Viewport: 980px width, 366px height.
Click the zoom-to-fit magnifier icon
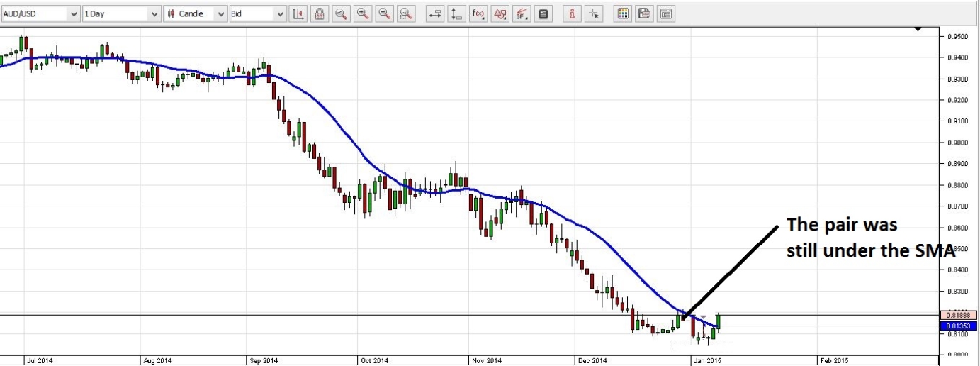click(406, 13)
